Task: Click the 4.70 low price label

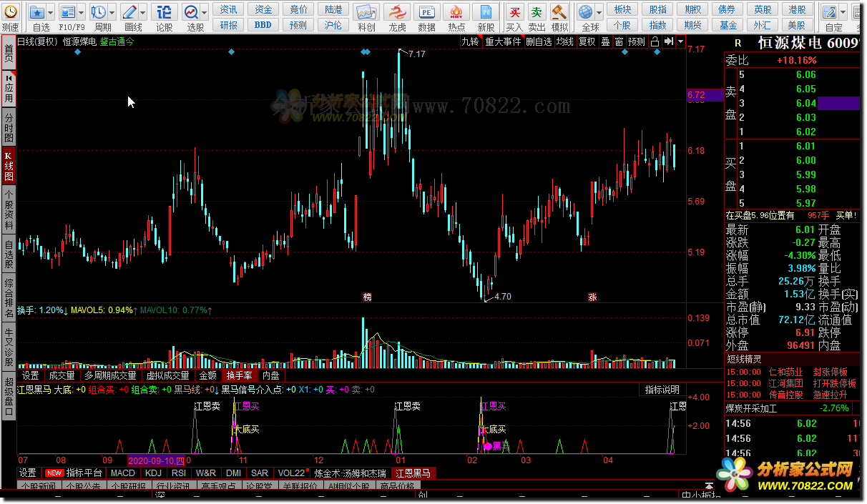Action: tap(503, 296)
